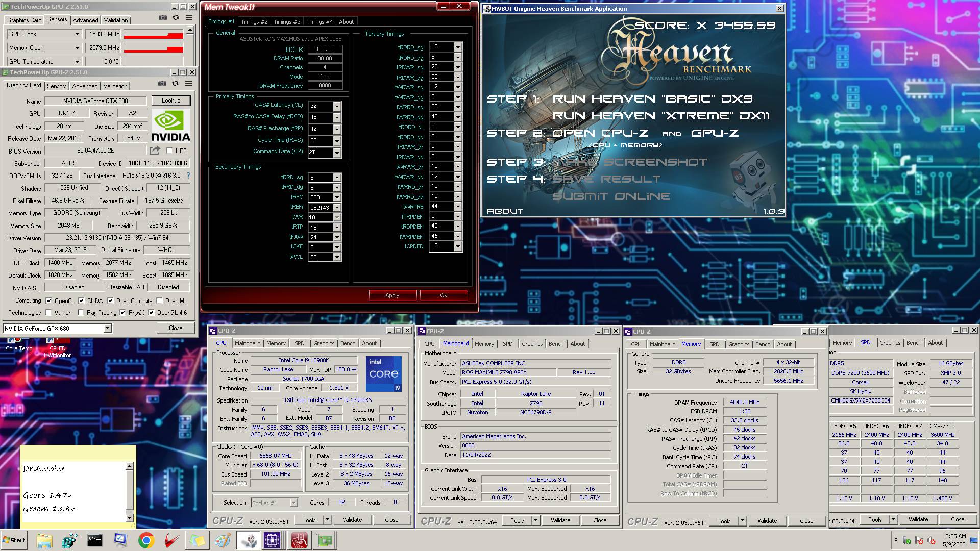Toggle the OpenGL 4.6 checkbox
Screen dimensions: 980x551
click(x=151, y=313)
